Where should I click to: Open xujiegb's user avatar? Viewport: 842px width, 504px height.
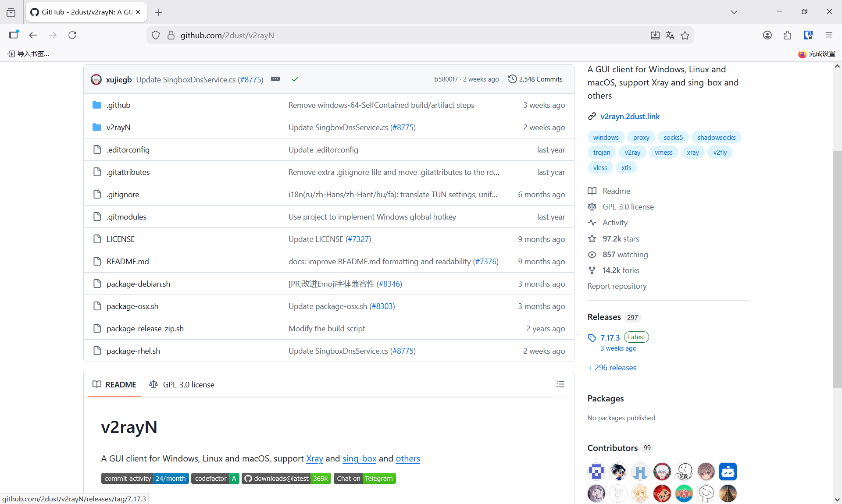coord(96,79)
